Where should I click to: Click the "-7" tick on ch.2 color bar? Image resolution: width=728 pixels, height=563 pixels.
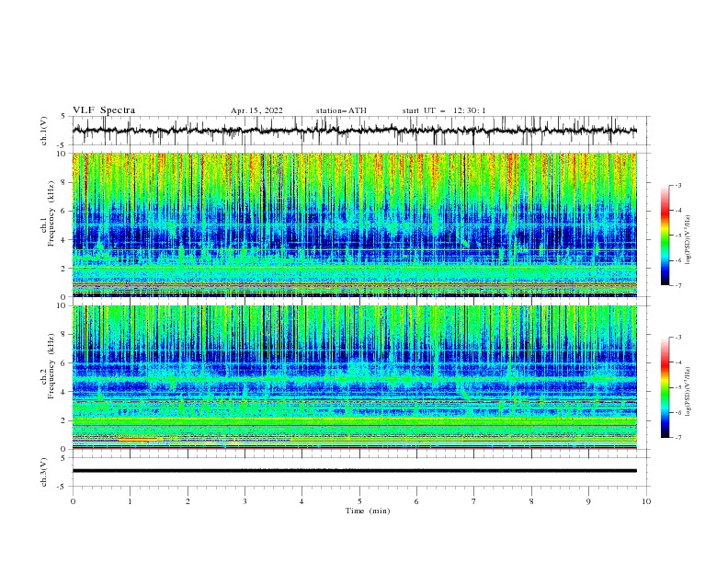tap(678, 438)
